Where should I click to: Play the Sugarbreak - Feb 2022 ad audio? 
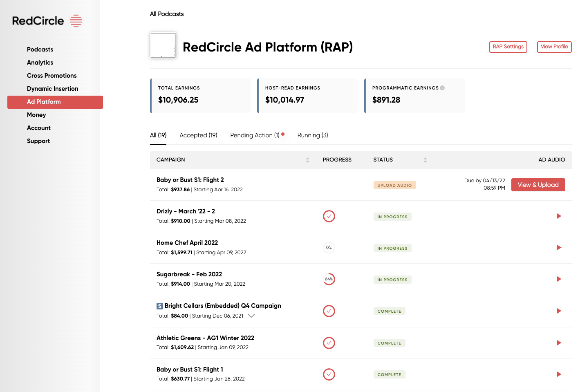559,279
